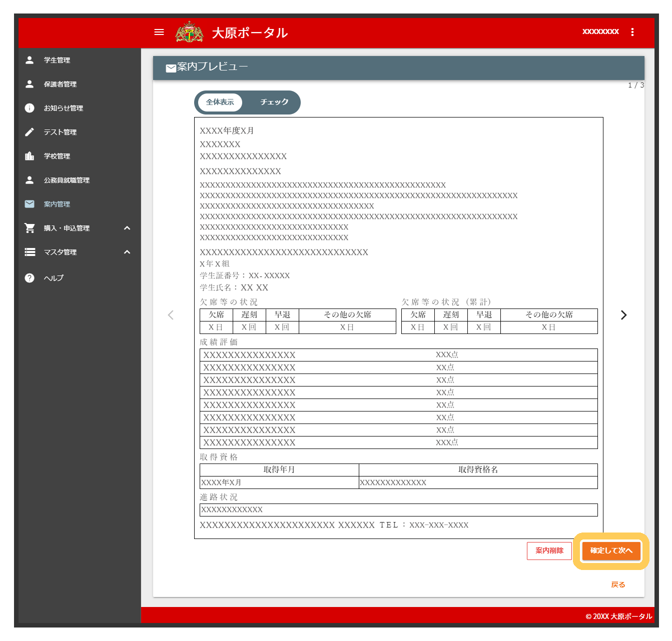The width and height of the screenshot is (672, 641).
Task: Collapse the マスタ管理 section chevron
Action: (127, 252)
